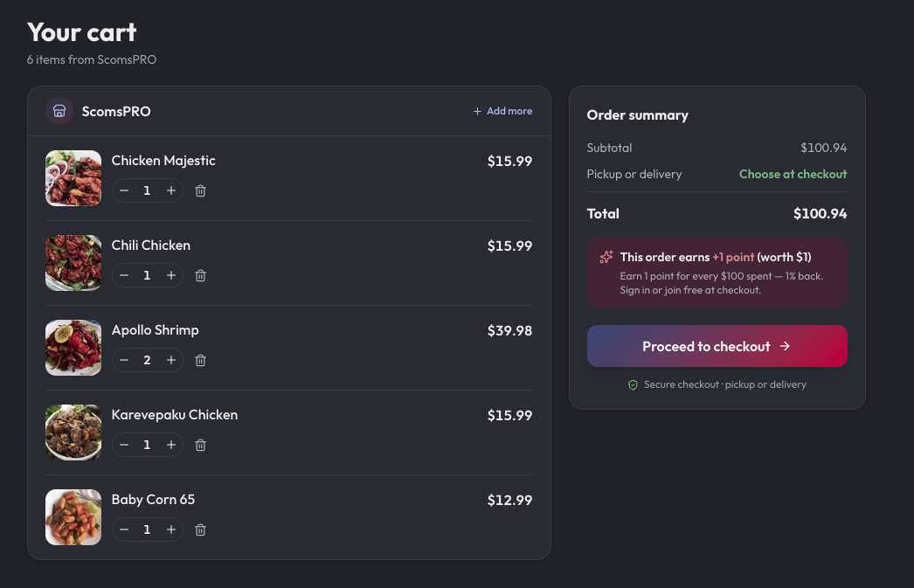Add one more Apollo Shrimp
Screen dimensions: 914x588
tap(170, 360)
